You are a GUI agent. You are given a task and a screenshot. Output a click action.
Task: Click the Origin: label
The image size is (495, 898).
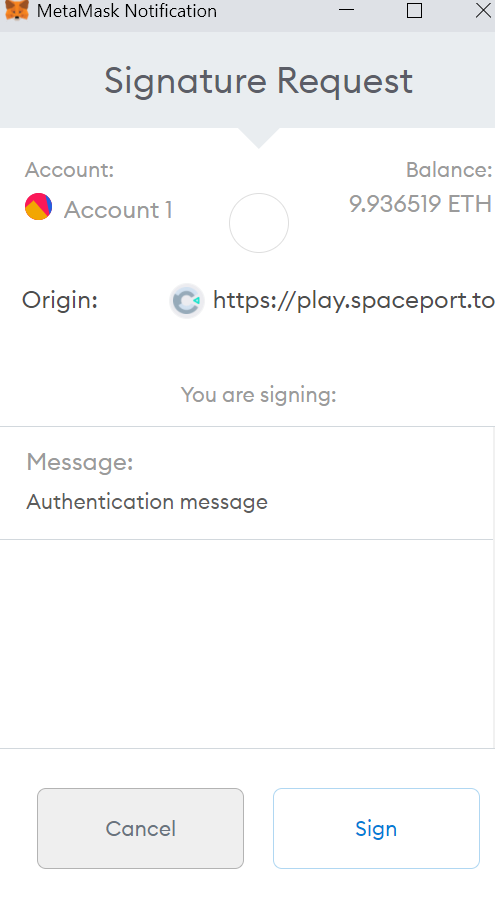click(60, 300)
